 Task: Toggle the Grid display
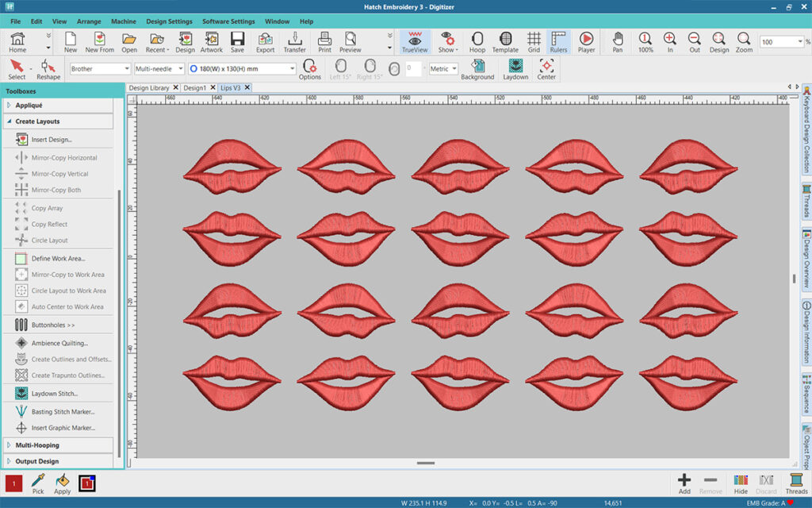tap(534, 42)
